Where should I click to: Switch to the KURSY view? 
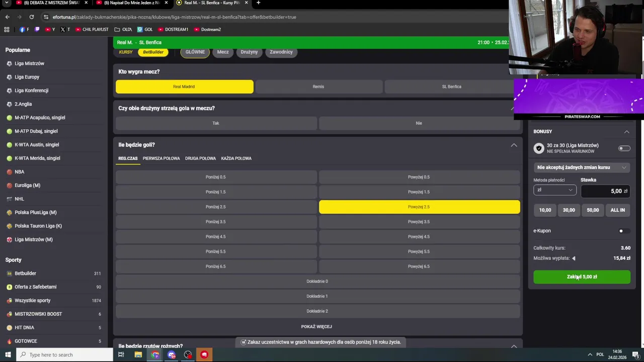tap(126, 52)
